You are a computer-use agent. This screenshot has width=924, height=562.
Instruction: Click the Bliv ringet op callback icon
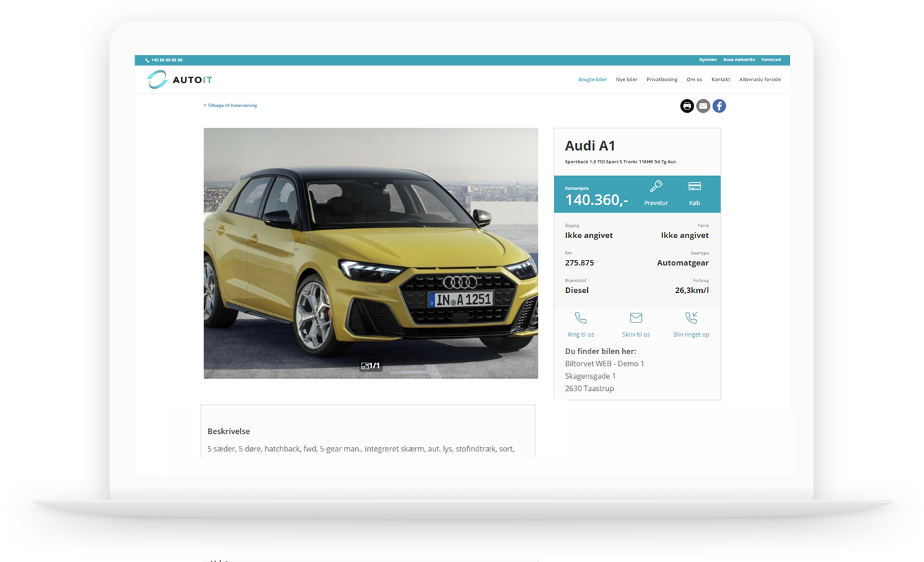(691, 318)
